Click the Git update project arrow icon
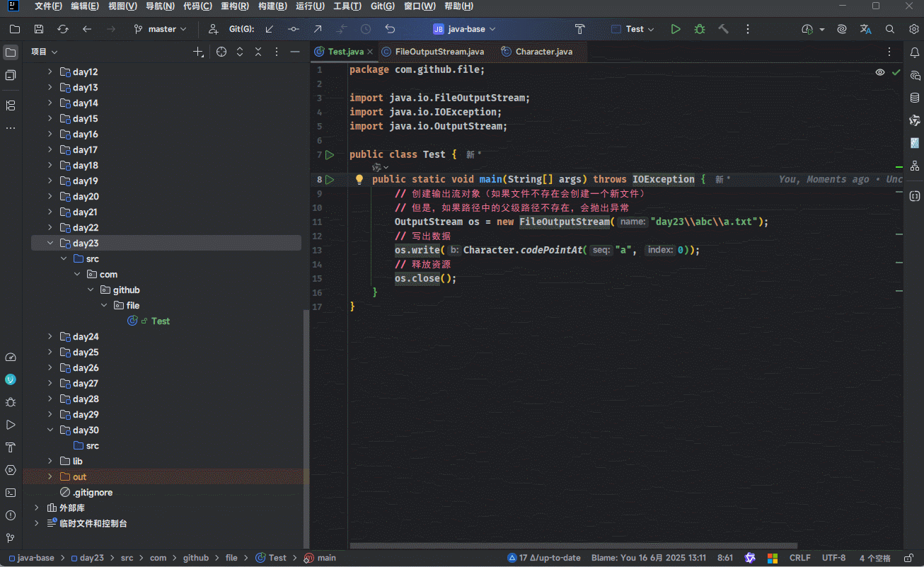 (x=270, y=29)
